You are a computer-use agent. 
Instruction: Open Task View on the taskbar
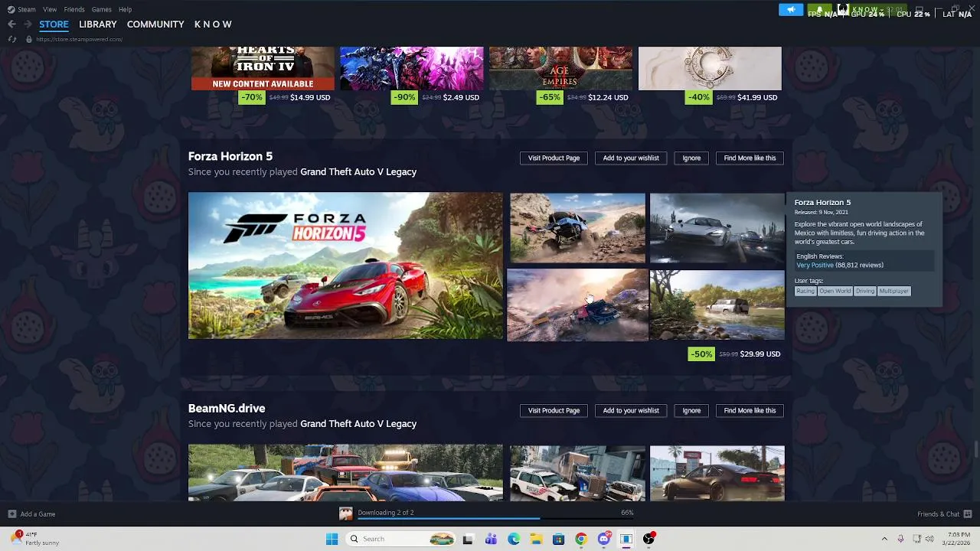point(468,539)
